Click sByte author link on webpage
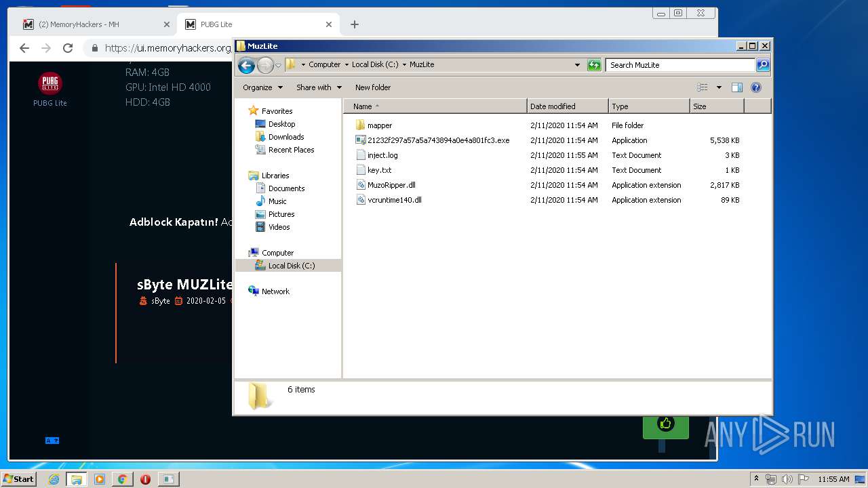Viewport: 868px width, 488px height. 161,301
